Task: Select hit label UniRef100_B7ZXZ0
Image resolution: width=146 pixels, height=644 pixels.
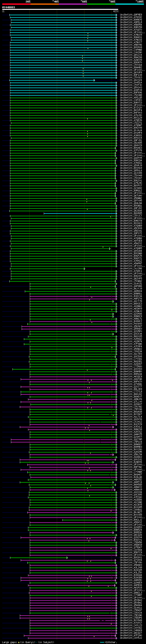Action: click(x=131, y=108)
